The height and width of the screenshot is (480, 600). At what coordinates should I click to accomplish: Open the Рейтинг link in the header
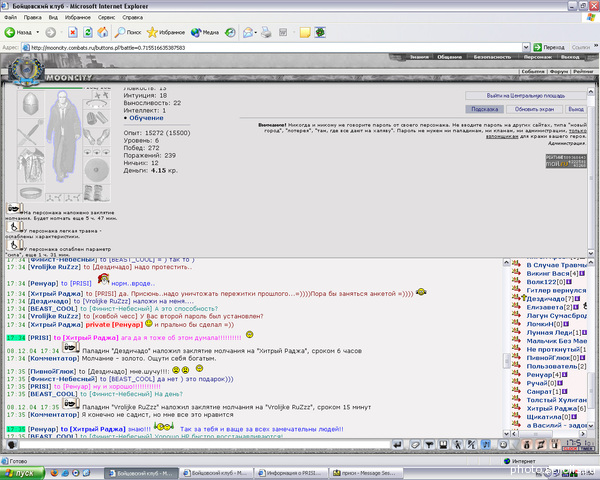(x=583, y=71)
